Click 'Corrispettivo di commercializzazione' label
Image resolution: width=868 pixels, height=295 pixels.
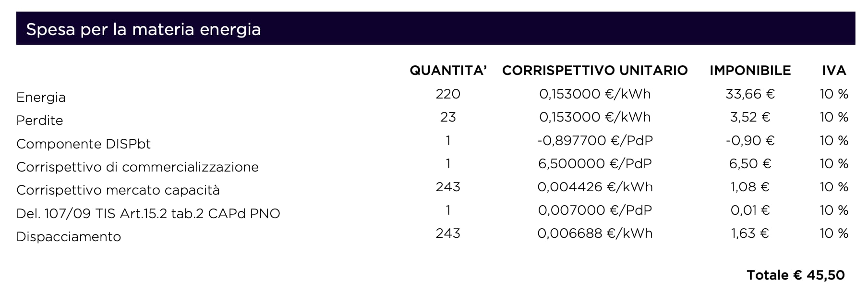click(137, 167)
